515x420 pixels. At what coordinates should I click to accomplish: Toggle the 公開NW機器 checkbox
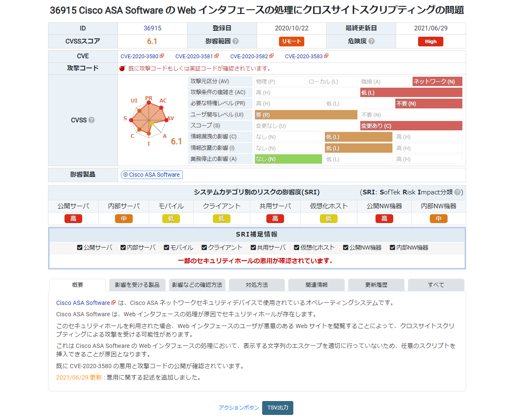point(346,248)
